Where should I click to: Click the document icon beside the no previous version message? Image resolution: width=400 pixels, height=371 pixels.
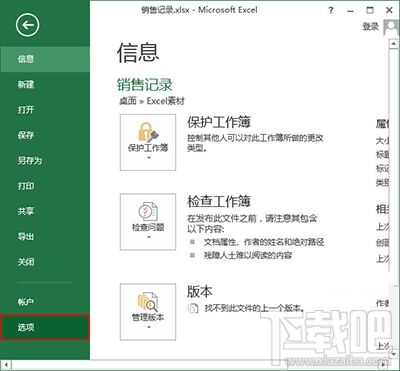tap(193, 308)
